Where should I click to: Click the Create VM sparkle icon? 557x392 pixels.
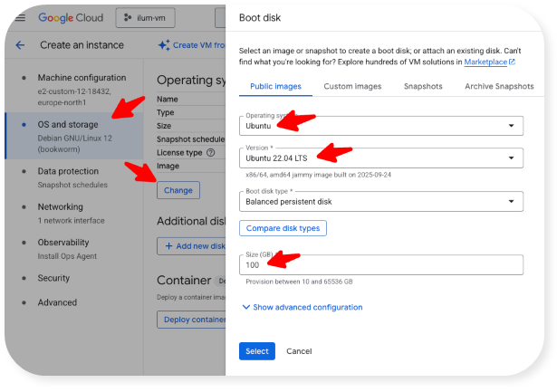(164, 44)
